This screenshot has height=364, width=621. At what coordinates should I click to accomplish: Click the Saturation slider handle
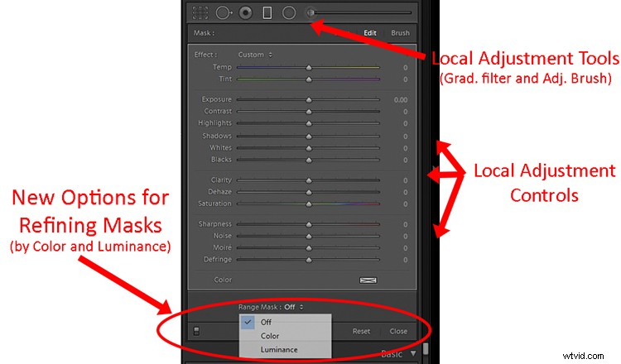(309, 204)
